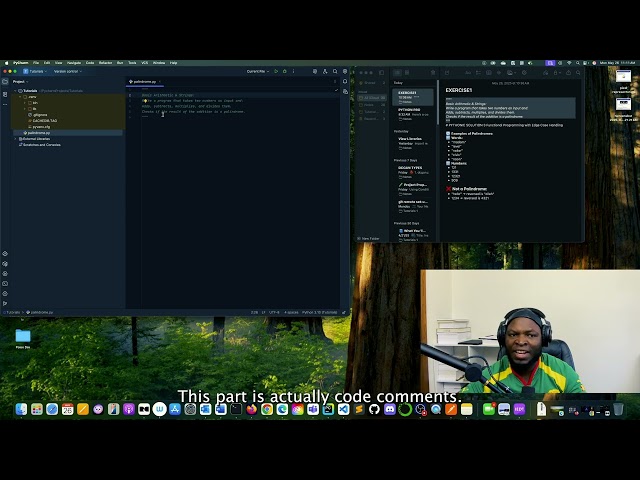Click search magnifier in Notes toolbar
The image size is (640, 480).
(578, 73)
